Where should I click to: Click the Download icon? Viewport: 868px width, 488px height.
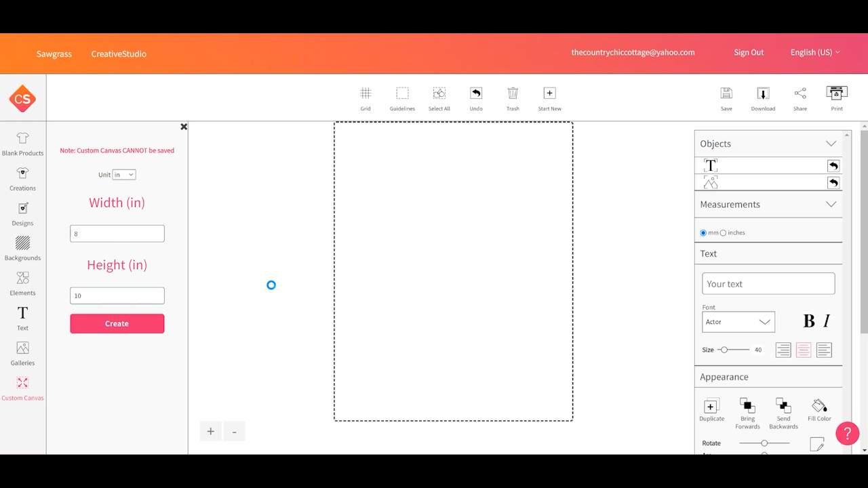[763, 98]
